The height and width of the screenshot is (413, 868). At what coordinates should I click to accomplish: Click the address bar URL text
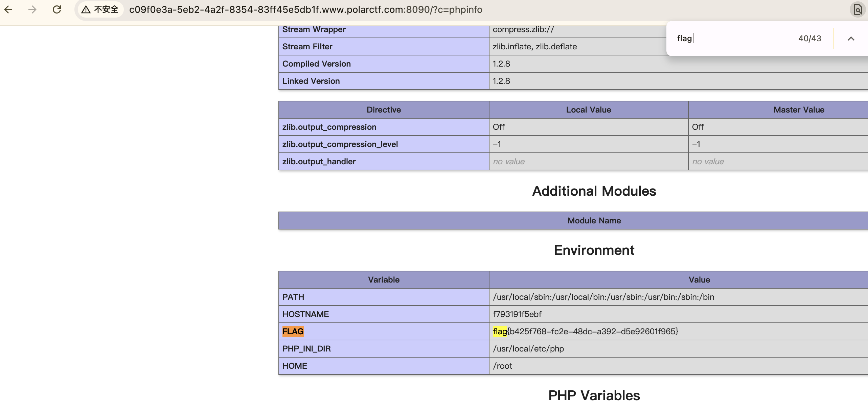coord(305,9)
